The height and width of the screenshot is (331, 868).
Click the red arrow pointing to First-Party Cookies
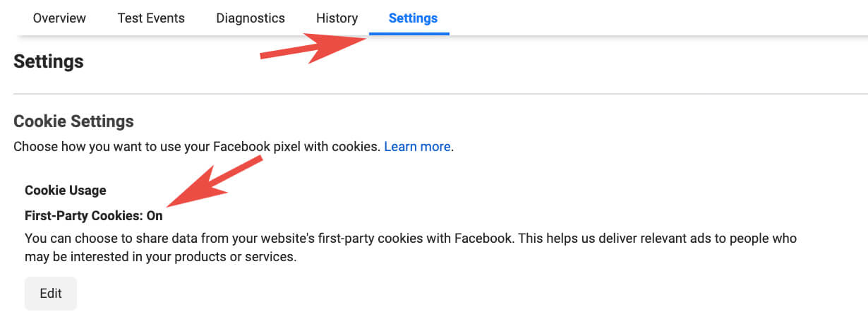pyautogui.click(x=212, y=184)
